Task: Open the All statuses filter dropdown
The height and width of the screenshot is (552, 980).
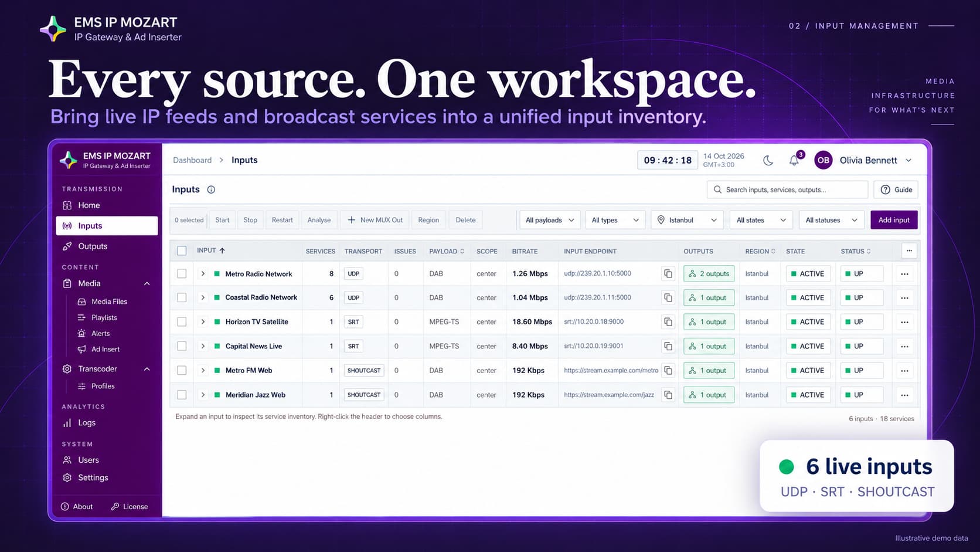Action: pos(832,220)
